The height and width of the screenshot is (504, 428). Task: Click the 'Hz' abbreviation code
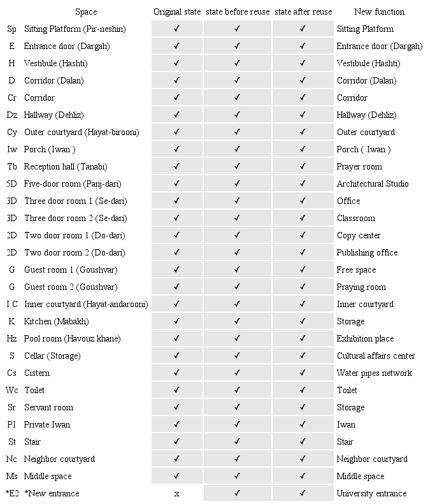point(12,338)
